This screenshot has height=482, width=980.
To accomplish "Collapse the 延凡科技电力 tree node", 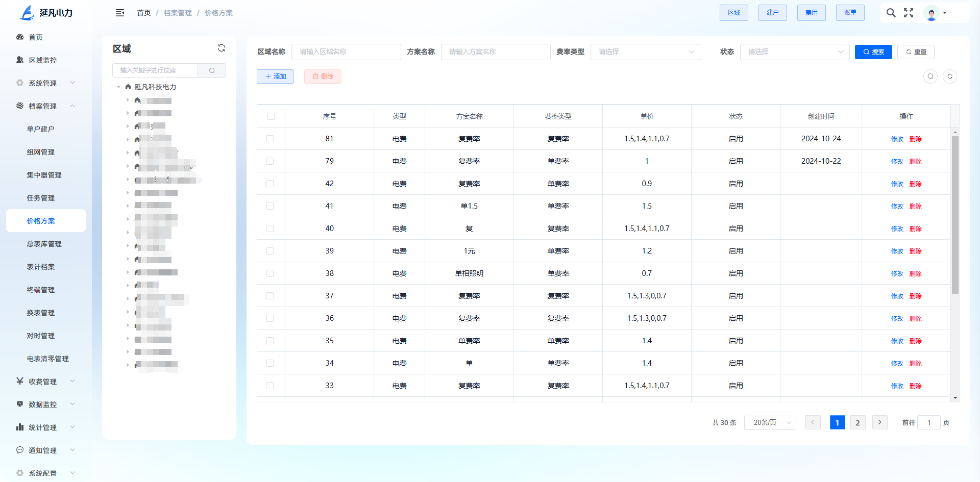I will pos(119,87).
